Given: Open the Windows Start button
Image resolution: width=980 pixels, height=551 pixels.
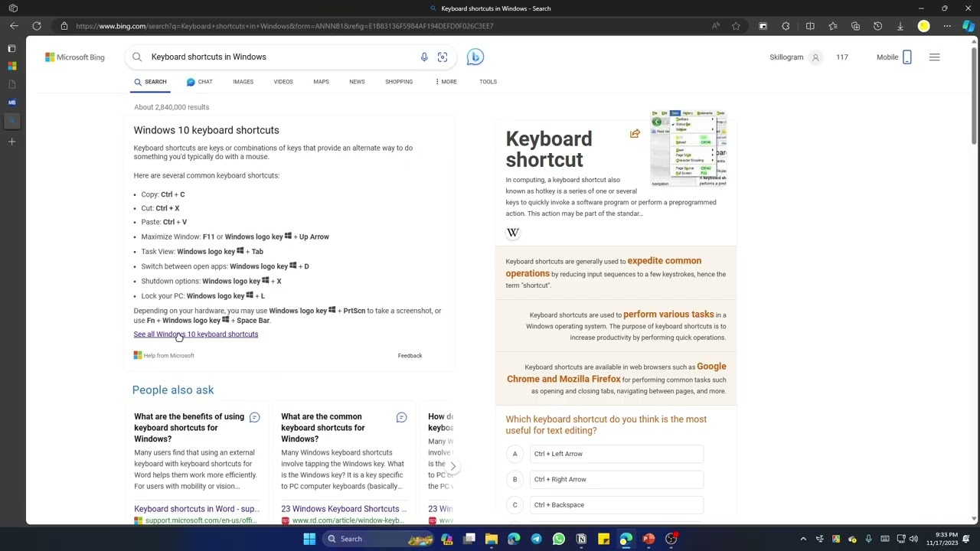Looking at the screenshot, I should coord(309,539).
